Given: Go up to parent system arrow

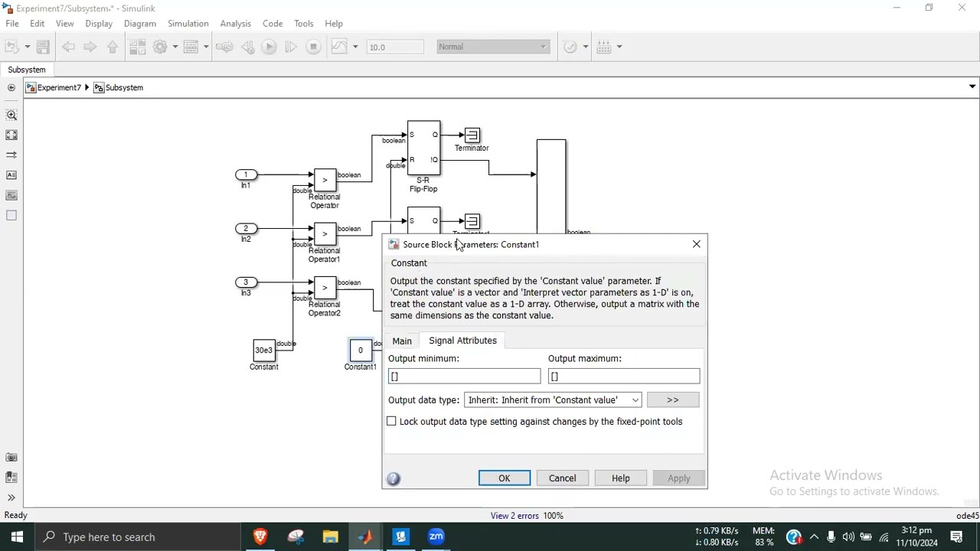Looking at the screenshot, I should 113,47.
